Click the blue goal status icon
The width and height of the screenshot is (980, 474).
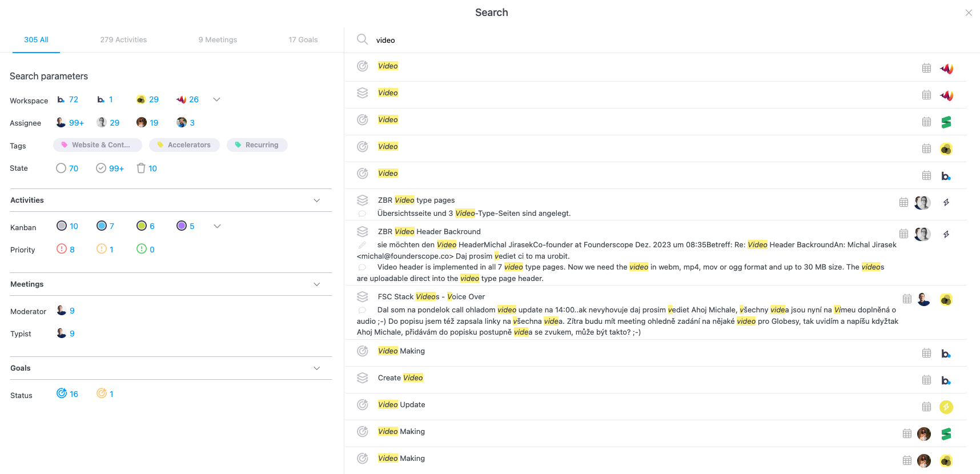pos(62,393)
